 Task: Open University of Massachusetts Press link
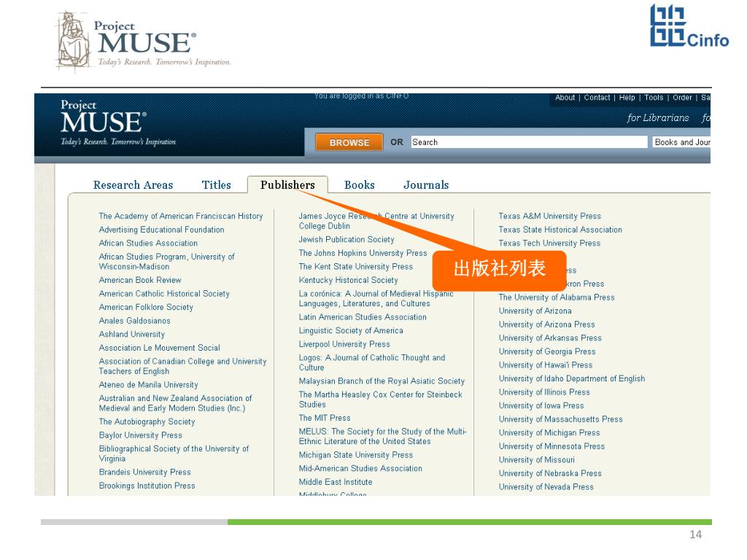tap(560, 419)
